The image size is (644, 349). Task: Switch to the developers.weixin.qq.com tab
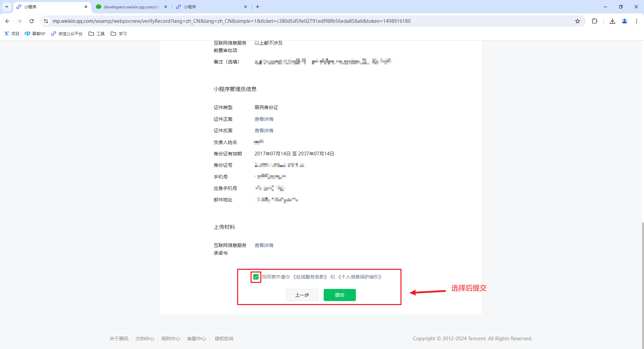tap(131, 7)
